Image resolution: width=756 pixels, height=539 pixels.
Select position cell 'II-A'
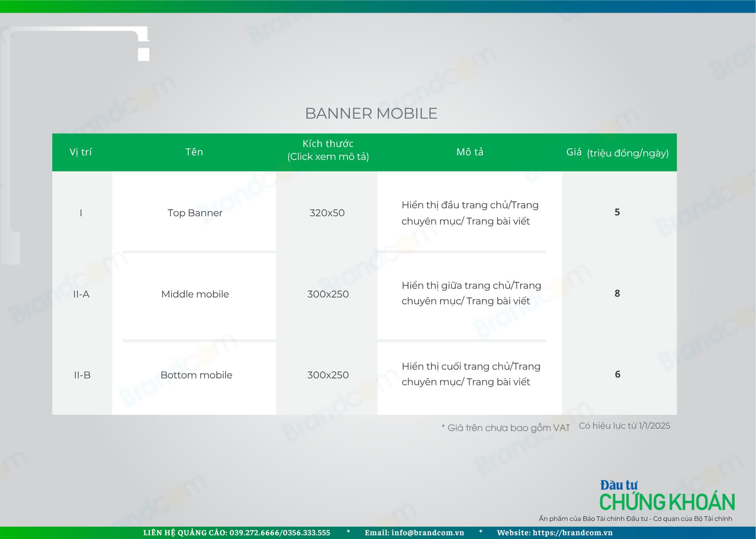(81, 294)
